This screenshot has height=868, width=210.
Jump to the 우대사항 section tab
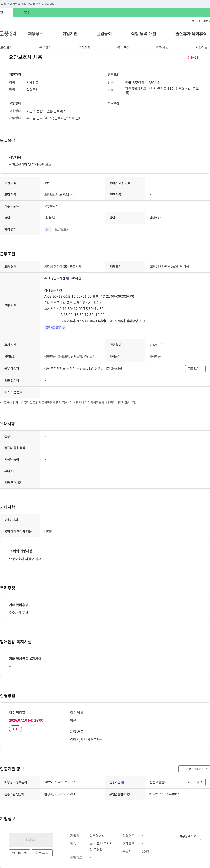pyautogui.click(x=84, y=47)
